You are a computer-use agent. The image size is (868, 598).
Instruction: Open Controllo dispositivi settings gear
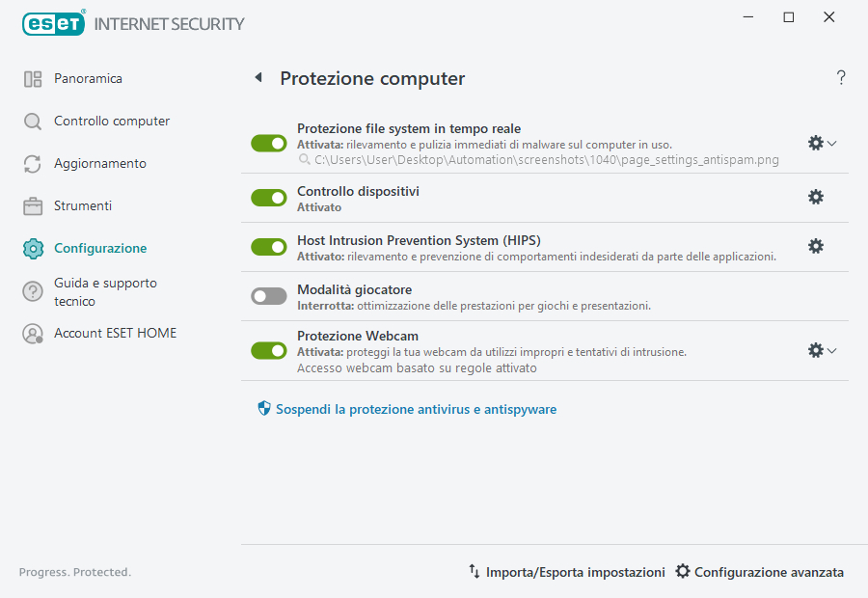pyautogui.click(x=816, y=197)
